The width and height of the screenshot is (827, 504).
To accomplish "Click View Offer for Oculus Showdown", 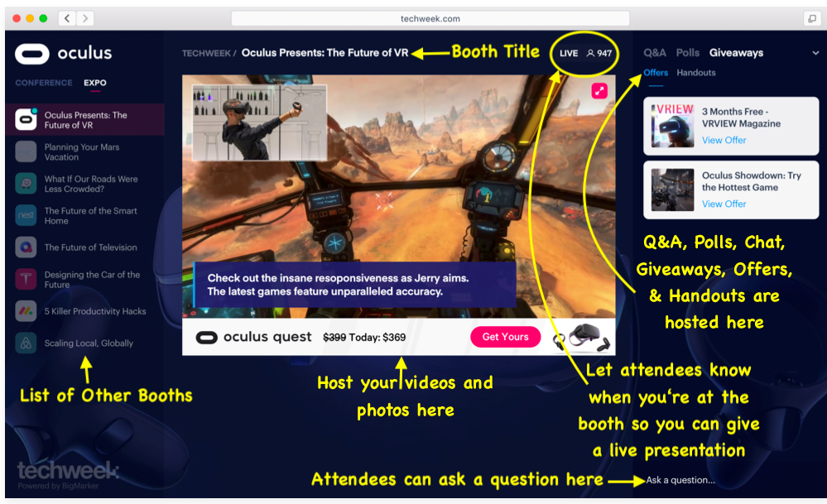I will 724,204.
